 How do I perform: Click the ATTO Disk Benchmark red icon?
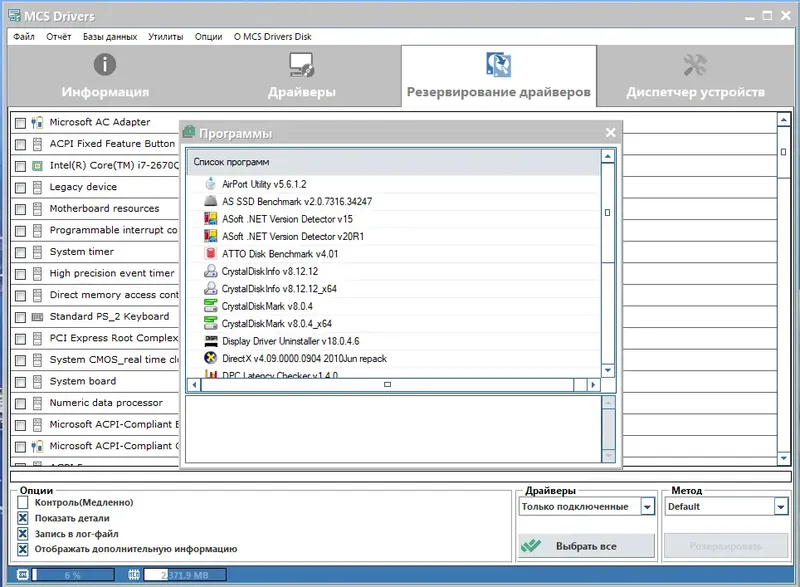[x=210, y=253]
